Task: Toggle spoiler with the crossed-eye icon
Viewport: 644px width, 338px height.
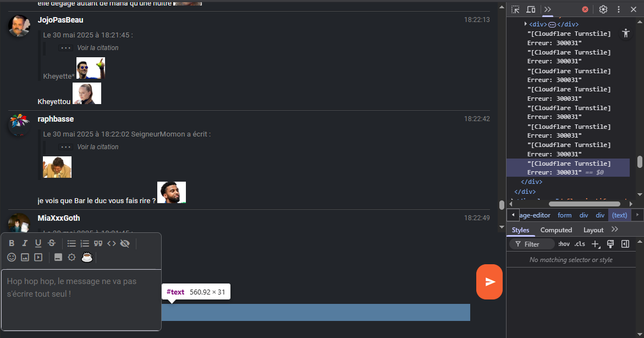Action: pyautogui.click(x=125, y=243)
